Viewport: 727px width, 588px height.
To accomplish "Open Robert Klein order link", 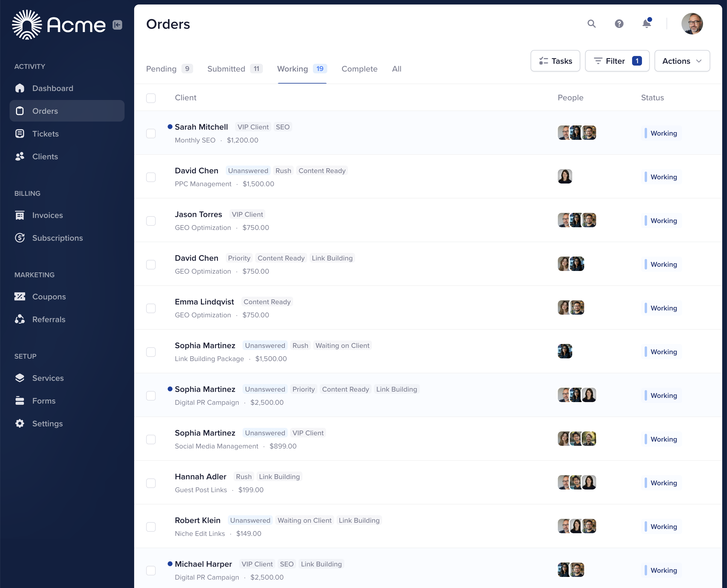I will tap(198, 520).
